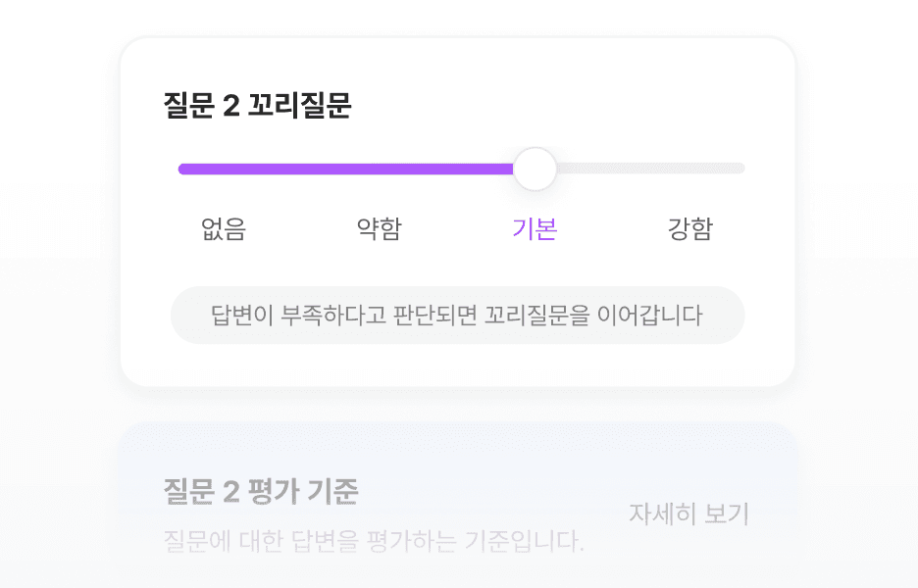Open the 자세히 보기 link
918x588 pixels.
[x=689, y=514]
